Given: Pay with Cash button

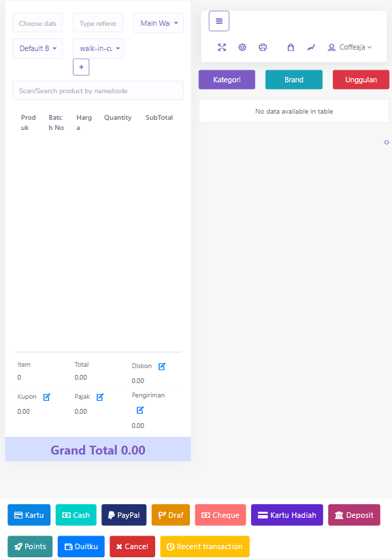Looking at the screenshot, I should tap(76, 515).
